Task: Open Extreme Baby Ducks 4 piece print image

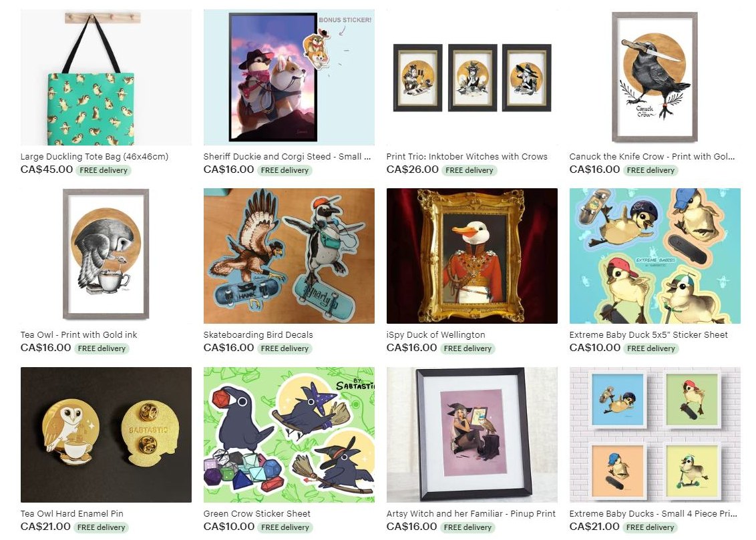Action: [654, 435]
